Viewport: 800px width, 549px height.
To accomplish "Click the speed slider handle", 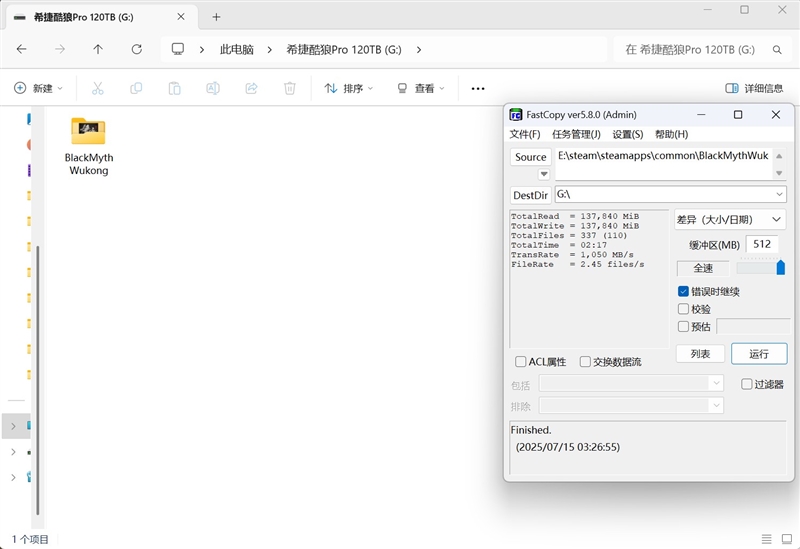I will pyautogui.click(x=781, y=267).
